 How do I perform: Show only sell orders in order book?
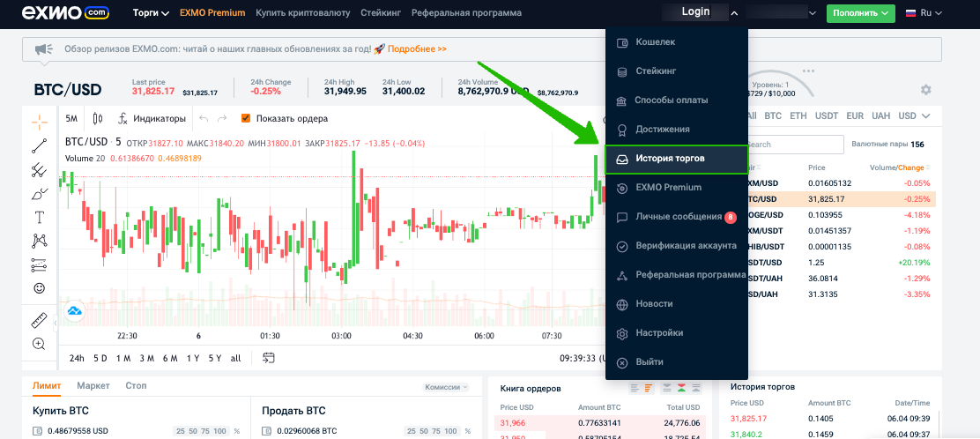667,389
